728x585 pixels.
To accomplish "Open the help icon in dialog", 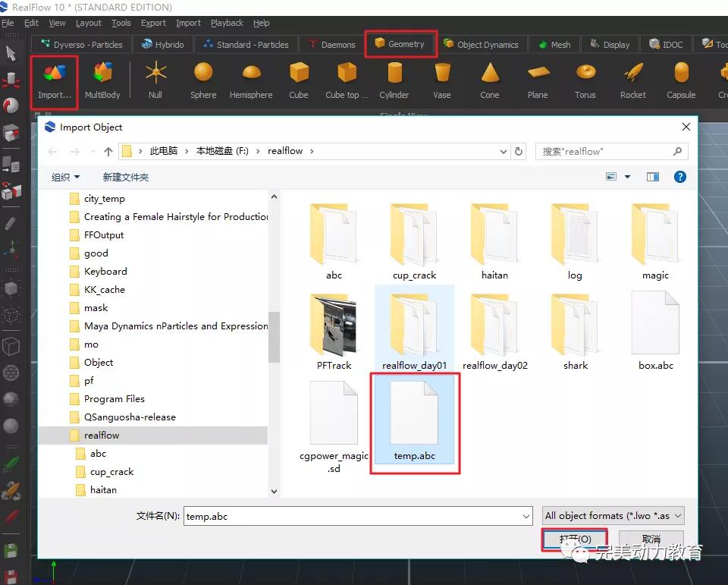I will point(680,177).
